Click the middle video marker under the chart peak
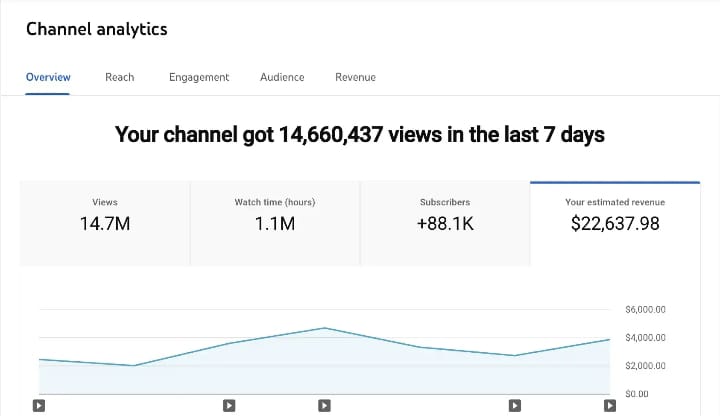The image size is (720, 416). [x=324, y=406]
